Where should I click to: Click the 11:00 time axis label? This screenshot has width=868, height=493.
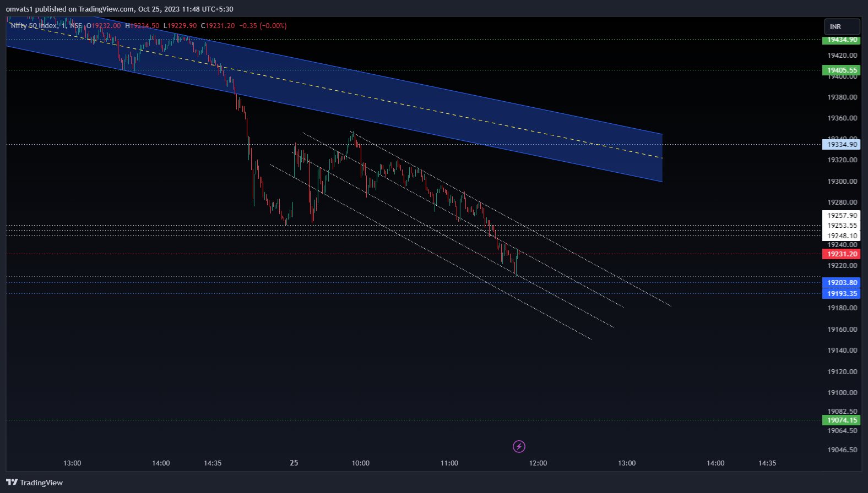pyautogui.click(x=449, y=463)
